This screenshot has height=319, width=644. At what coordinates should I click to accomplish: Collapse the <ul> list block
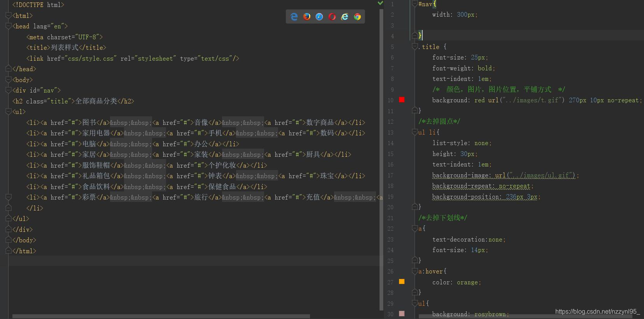(9, 112)
